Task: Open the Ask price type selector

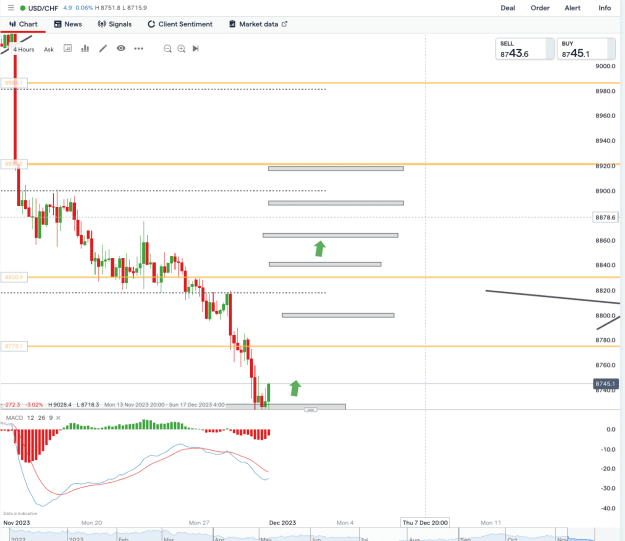Action: [49, 49]
